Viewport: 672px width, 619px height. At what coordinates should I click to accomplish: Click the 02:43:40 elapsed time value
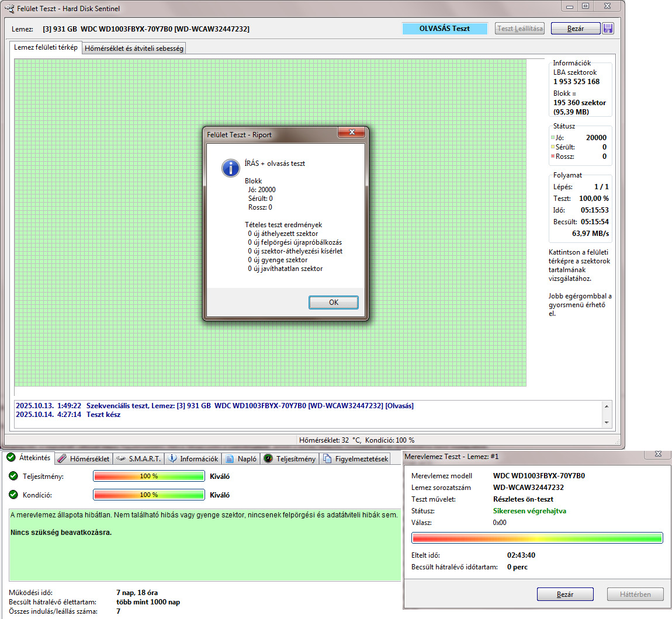(x=521, y=555)
